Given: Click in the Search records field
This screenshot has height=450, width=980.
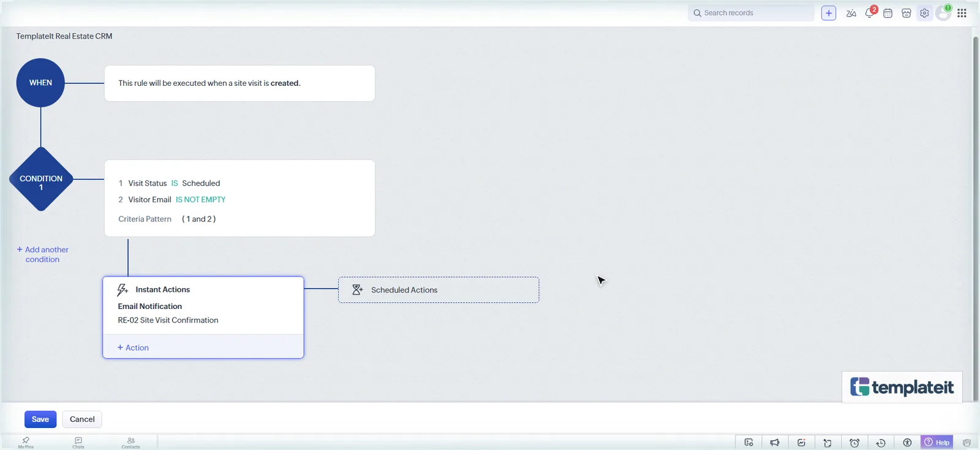Looking at the screenshot, I should tap(751, 13).
